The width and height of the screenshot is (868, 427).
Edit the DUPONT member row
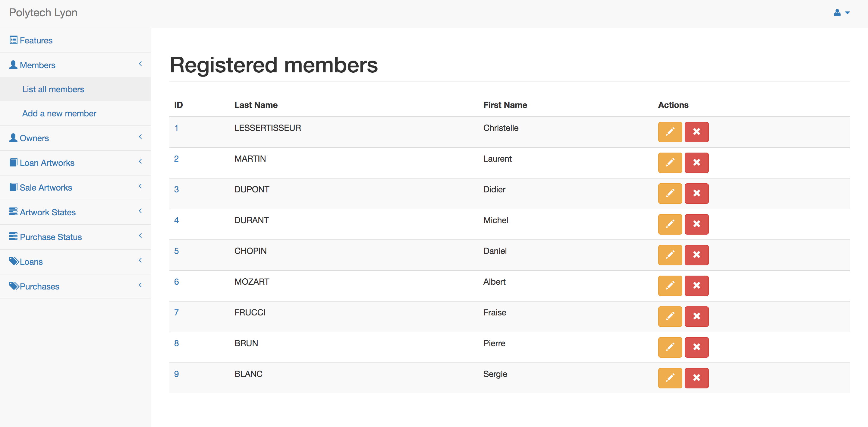[670, 194]
